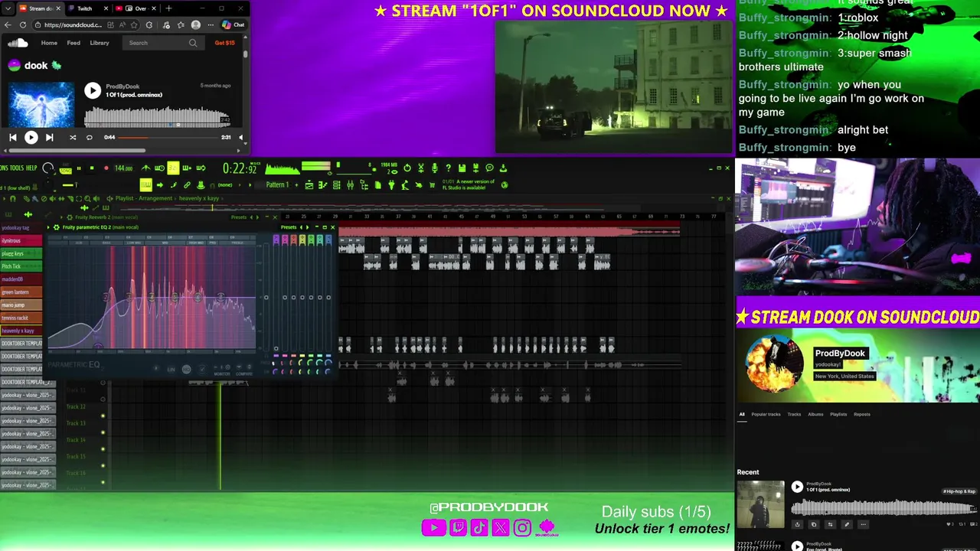Click the browser favorites star icon

click(134, 25)
